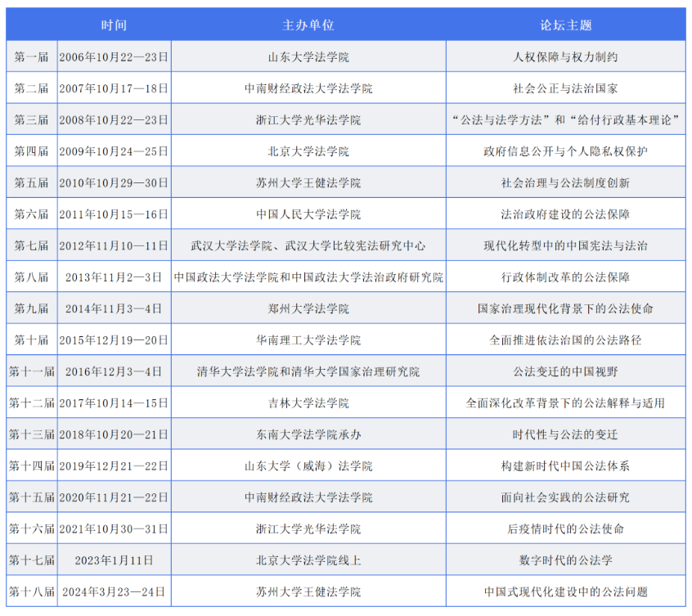Click the 论坛主题 column header
Screen dimensions: 692x616
point(566,25)
